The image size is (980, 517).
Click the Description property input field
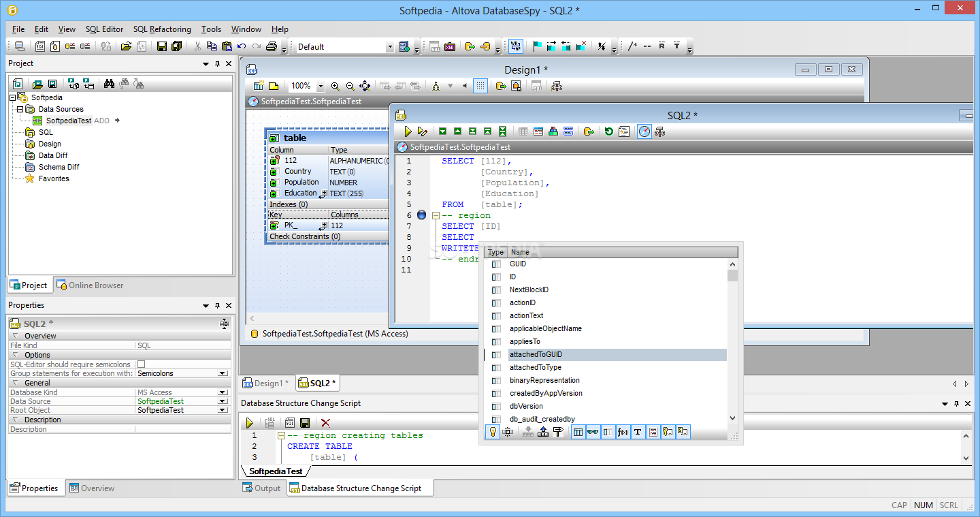coord(182,429)
